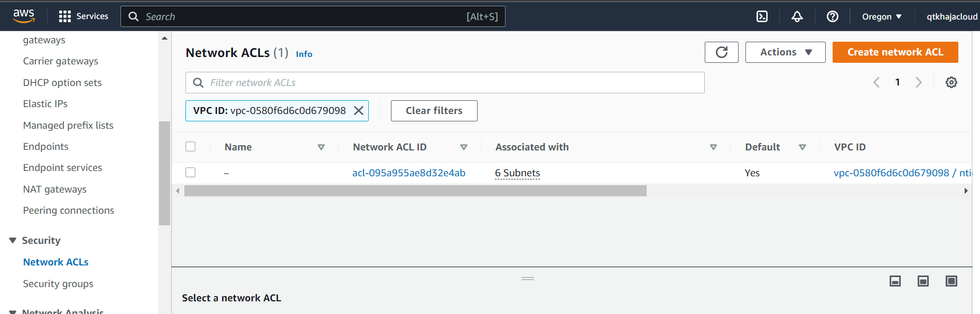Click the horizontal table scrollbar
The height and width of the screenshot is (314, 980).
(x=415, y=191)
